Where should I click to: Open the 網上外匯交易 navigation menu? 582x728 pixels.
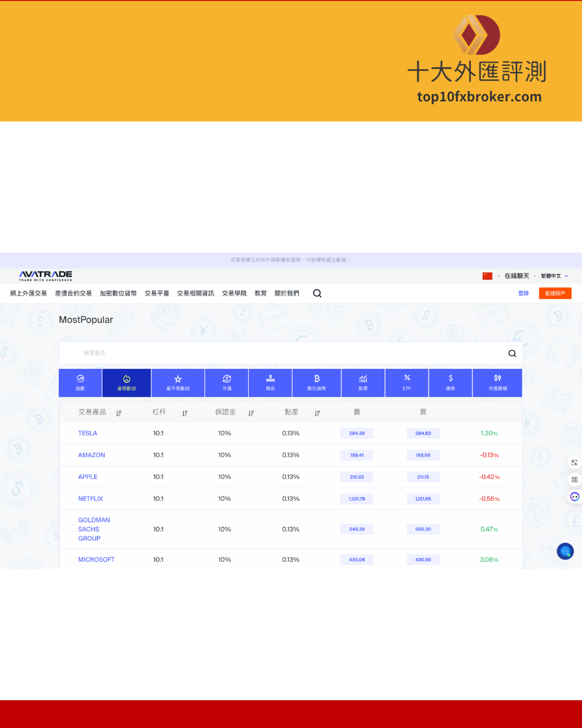[x=29, y=293]
